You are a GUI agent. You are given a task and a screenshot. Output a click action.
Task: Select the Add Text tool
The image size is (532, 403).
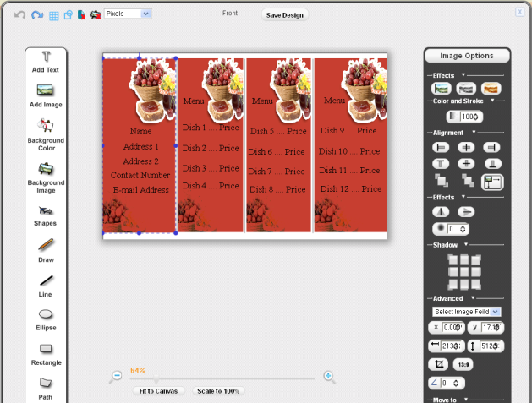[46, 62]
